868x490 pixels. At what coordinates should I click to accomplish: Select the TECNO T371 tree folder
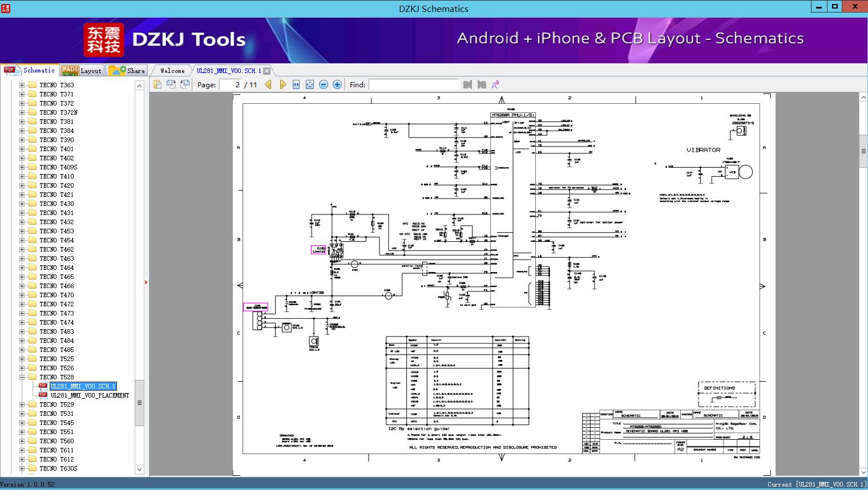pos(56,94)
